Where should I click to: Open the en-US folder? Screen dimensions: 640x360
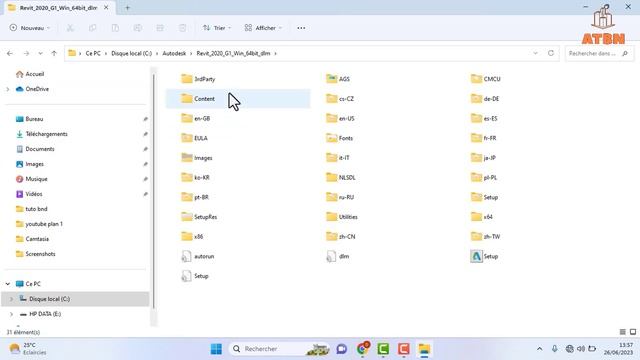point(340,118)
